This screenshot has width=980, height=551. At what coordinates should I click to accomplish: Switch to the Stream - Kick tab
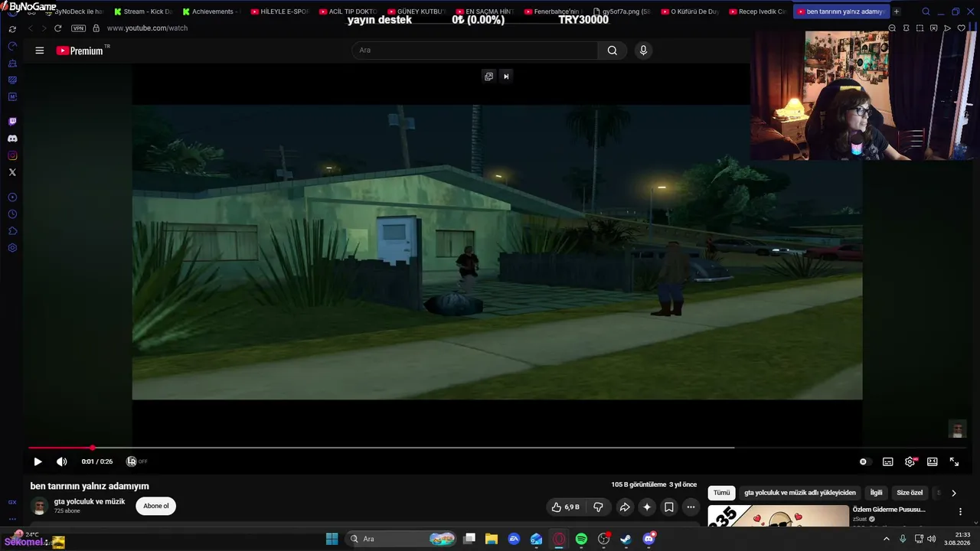(x=142, y=11)
